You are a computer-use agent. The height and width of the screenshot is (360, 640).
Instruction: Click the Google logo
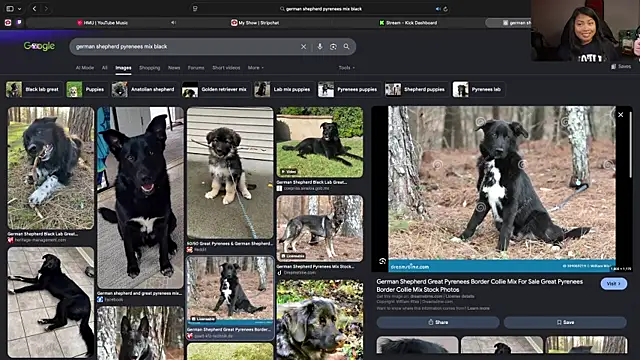click(x=39, y=46)
